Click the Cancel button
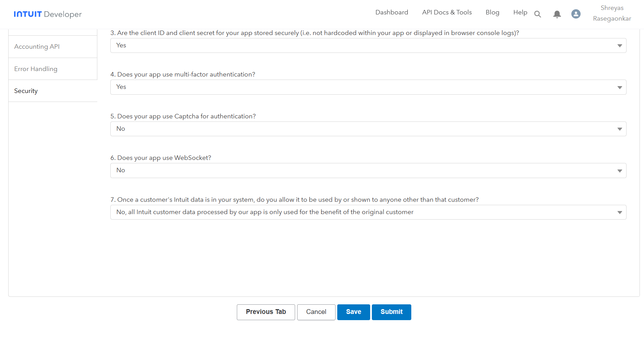The height and width of the screenshot is (339, 644). tap(316, 312)
